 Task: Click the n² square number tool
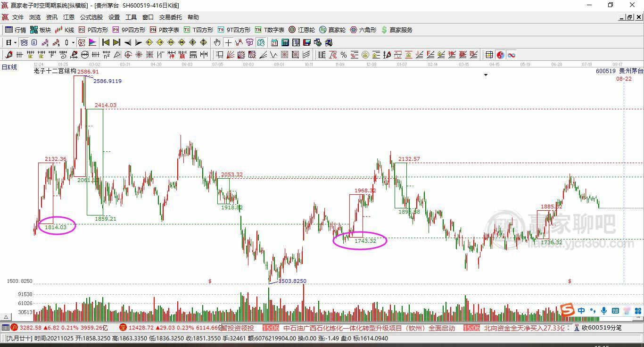[x=106, y=55]
